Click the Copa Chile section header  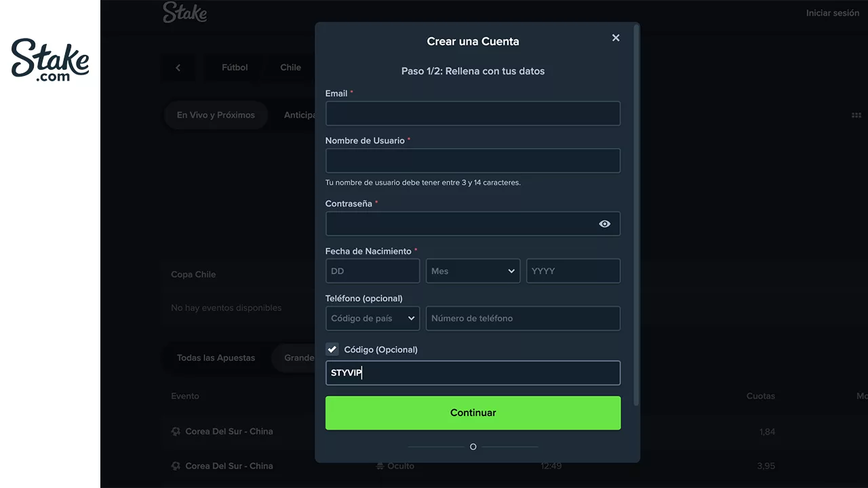pyautogui.click(x=193, y=274)
